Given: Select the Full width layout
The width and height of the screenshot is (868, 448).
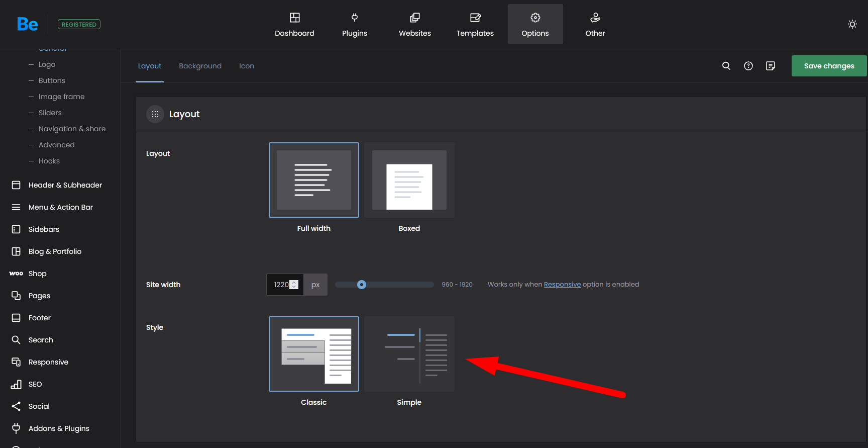Looking at the screenshot, I should click(313, 180).
